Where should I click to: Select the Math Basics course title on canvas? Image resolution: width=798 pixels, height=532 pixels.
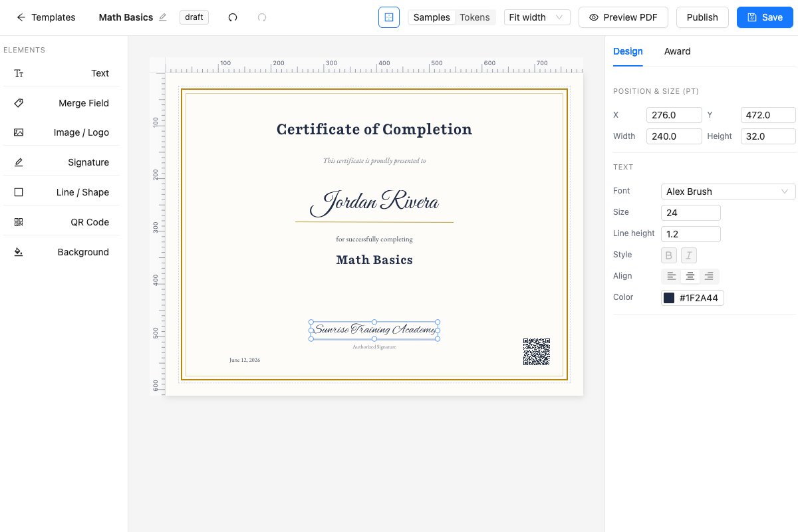[x=374, y=260]
